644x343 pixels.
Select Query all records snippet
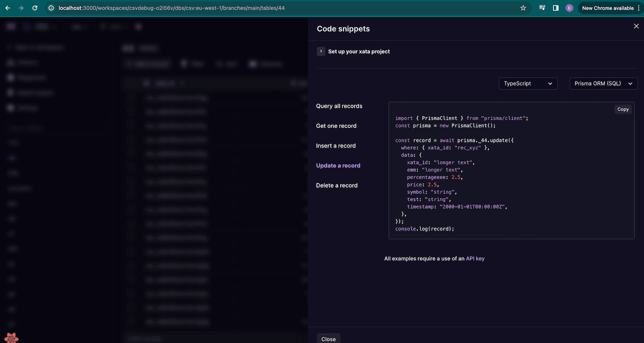[339, 106]
